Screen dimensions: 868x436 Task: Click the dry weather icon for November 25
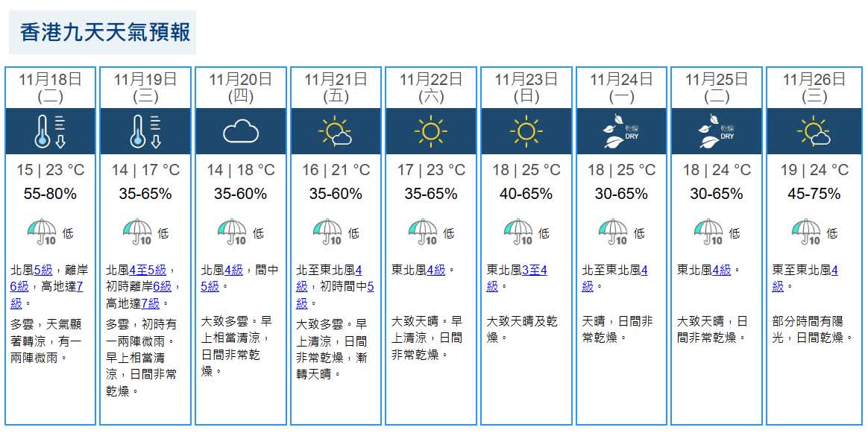[x=717, y=132]
